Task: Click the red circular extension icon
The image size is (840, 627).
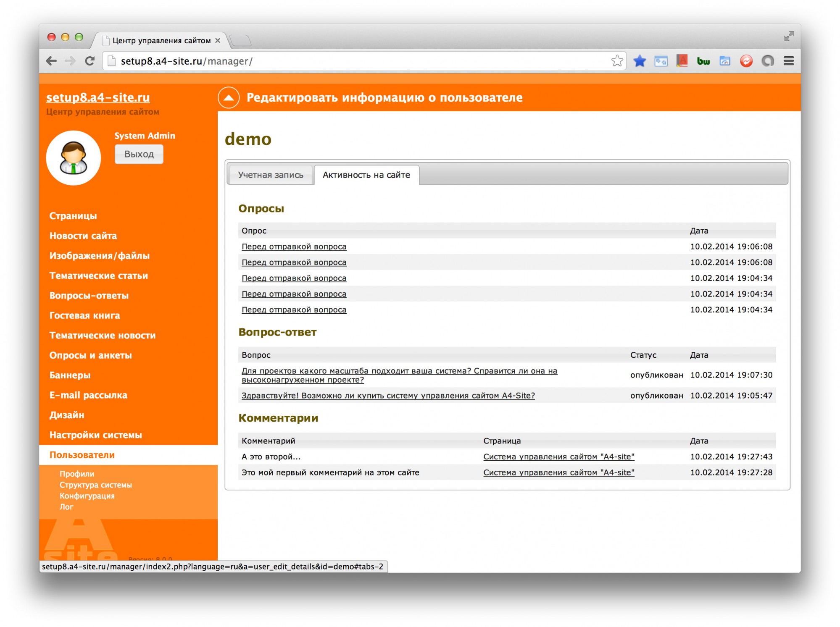Action: 746,61
